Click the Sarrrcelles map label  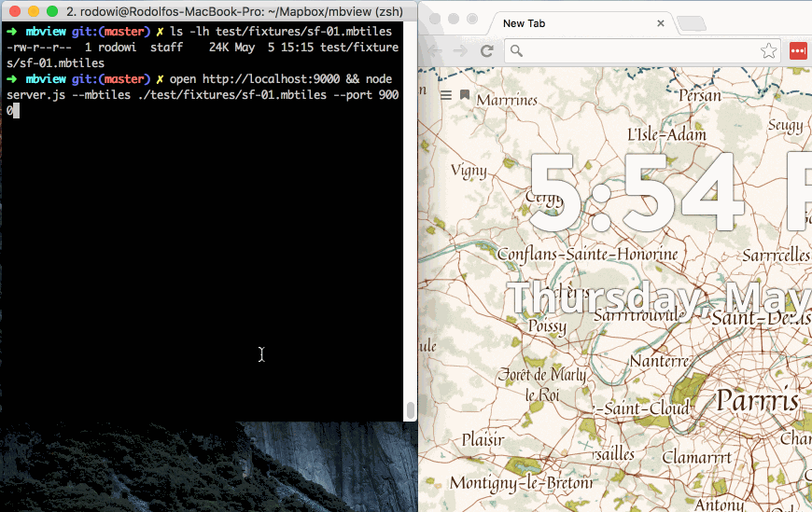click(776, 256)
